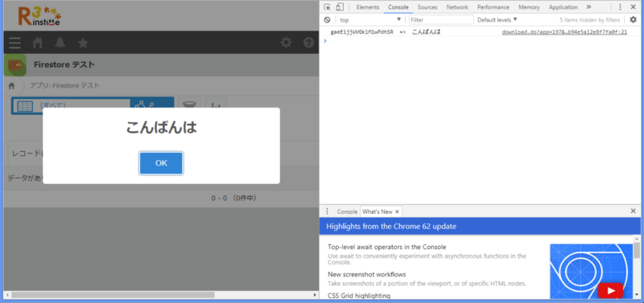Switch to the Elements tab

pos(368,7)
